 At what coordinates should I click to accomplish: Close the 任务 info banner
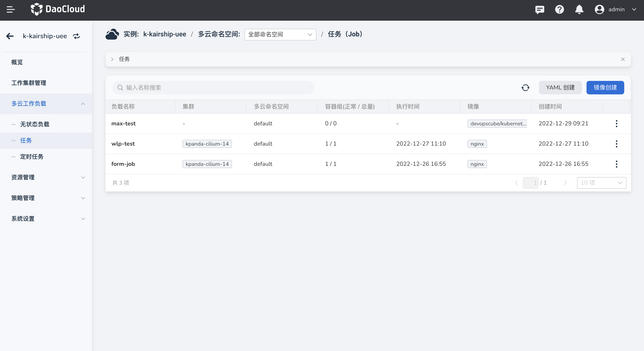coord(623,59)
